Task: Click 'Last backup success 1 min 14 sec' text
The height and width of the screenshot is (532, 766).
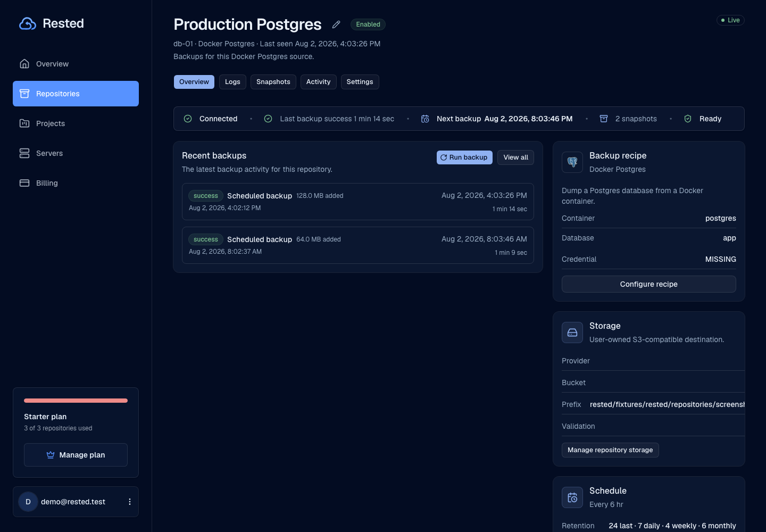Action: [337, 119]
